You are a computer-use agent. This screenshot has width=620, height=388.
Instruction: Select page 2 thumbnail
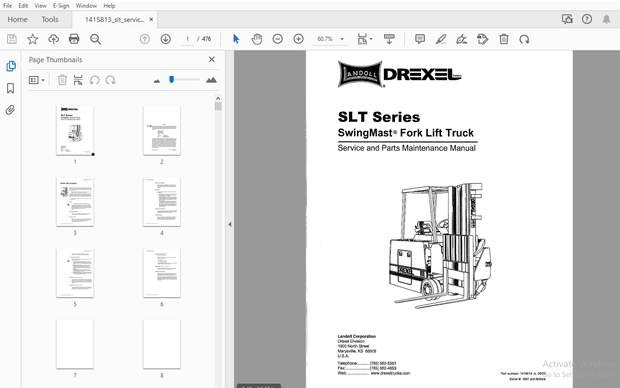162,131
